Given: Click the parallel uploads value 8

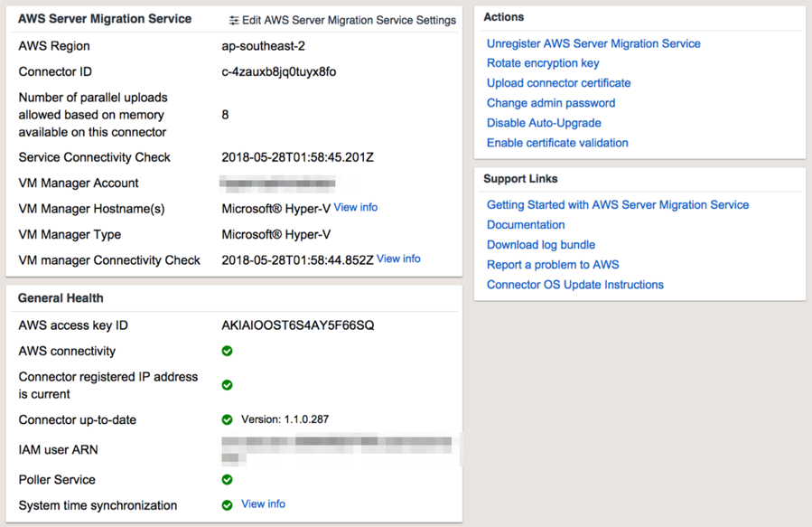Looking at the screenshot, I should click(x=225, y=115).
